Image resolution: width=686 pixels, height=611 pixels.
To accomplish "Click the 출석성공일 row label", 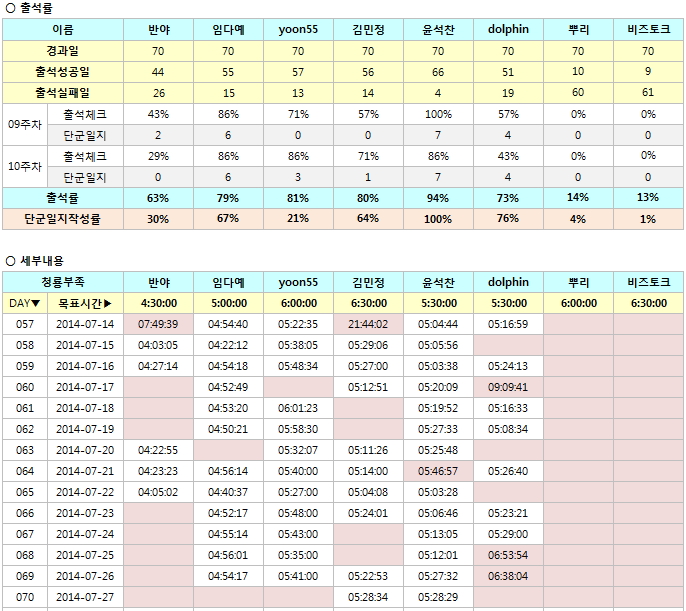I will pyautogui.click(x=63, y=72).
